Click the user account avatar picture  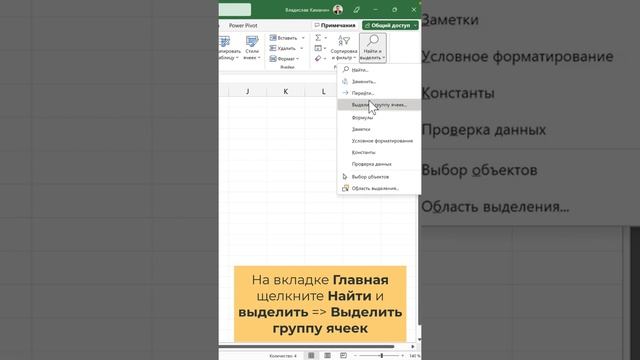[x=338, y=9]
